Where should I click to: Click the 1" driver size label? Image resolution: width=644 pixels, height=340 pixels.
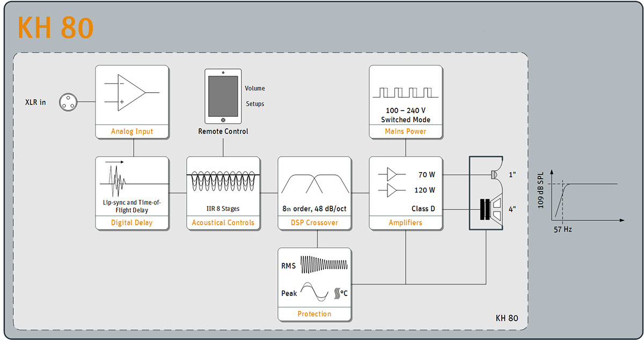tap(512, 175)
